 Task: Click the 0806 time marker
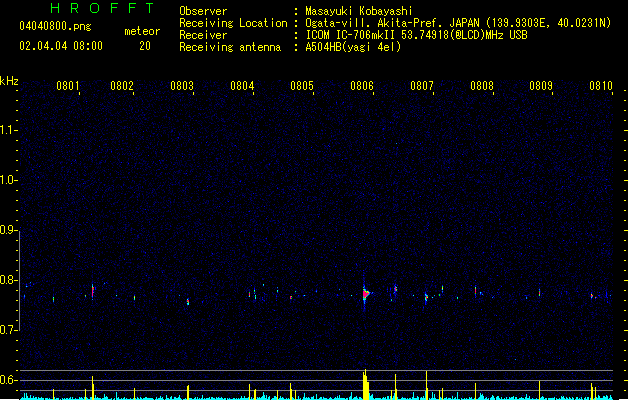tap(362, 86)
